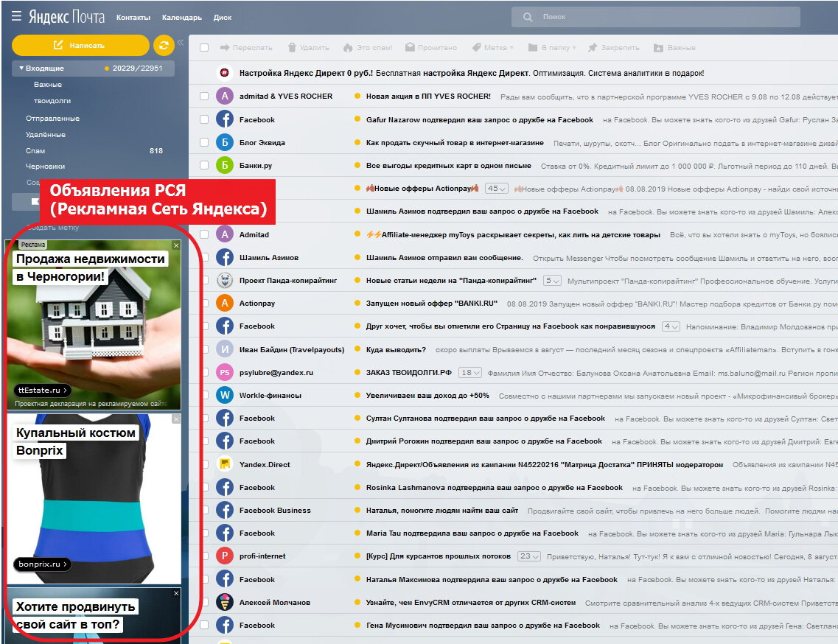
Task: Click the pink psylubre@yandex.ru PS avatar
Action: (x=225, y=372)
